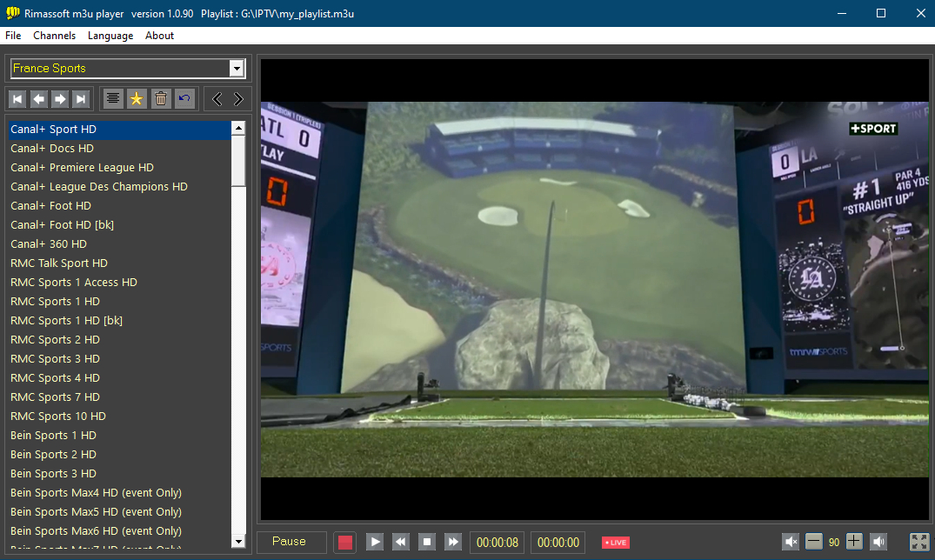Jump to last channel button
The width and height of the screenshot is (935, 560).
pyautogui.click(x=81, y=99)
